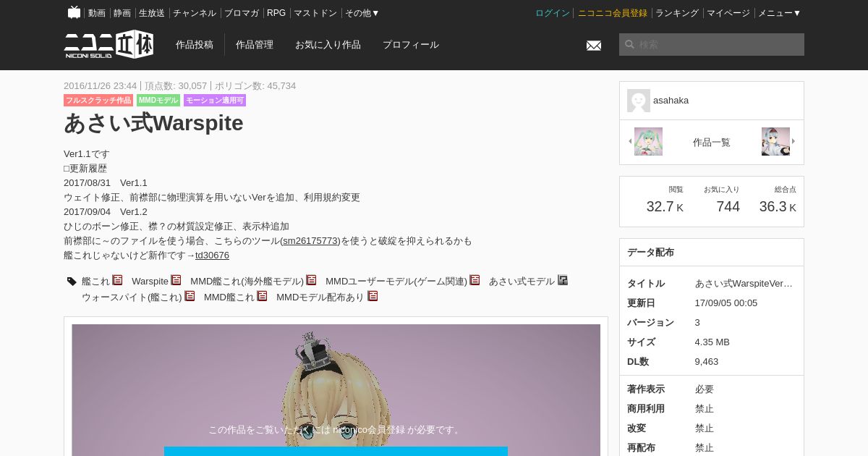Open dictionary icon beside ウォースパイト(艦これ)
The width and height of the screenshot is (868, 456).
190,296
